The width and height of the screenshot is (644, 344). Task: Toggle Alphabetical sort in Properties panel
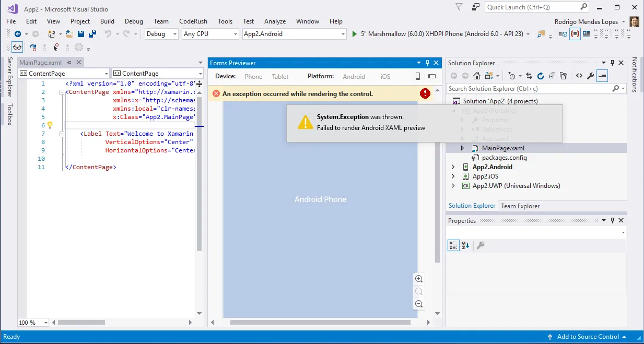coord(465,245)
